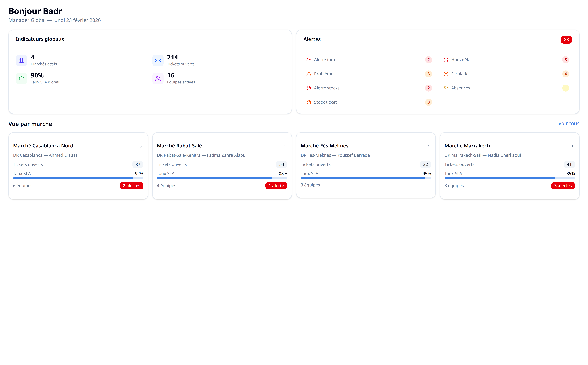Click the 1 alerte badge on Rabat-Salé

pyautogui.click(x=276, y=186)
